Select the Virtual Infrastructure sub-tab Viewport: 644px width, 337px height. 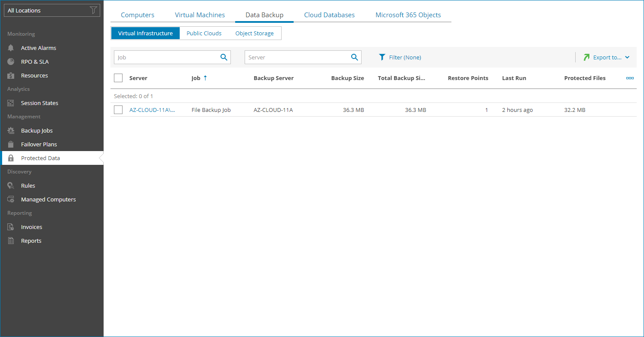(x=145, y=33)
